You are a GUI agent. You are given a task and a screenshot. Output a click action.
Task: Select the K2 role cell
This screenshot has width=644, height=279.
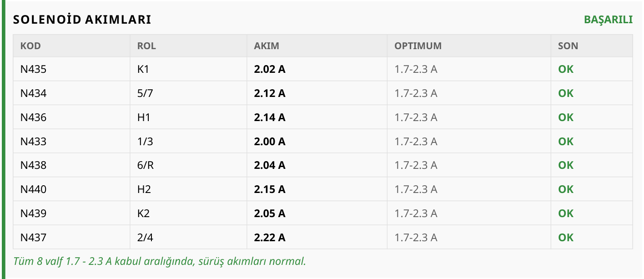[143, 213]
